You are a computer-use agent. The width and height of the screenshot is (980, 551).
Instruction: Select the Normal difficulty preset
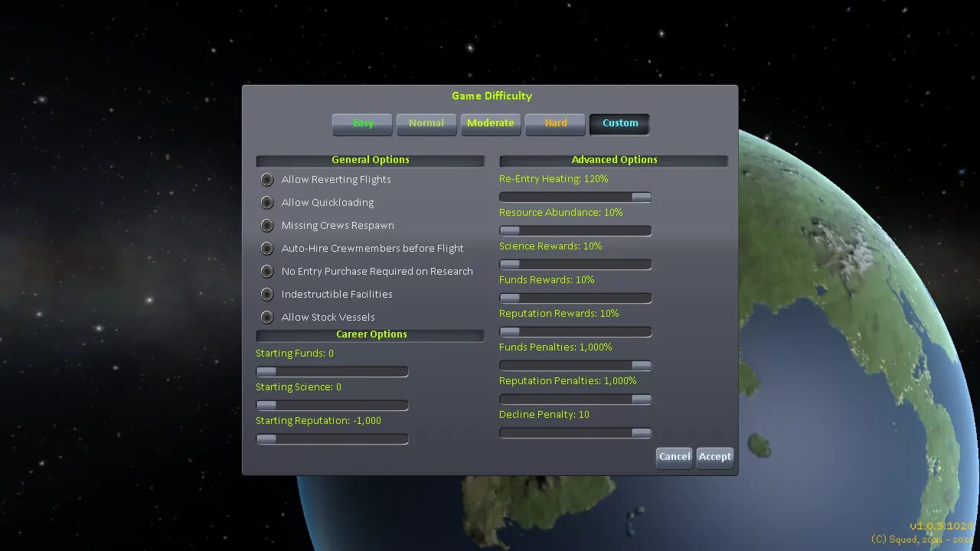pyautogui.click(x=426, y=124)
